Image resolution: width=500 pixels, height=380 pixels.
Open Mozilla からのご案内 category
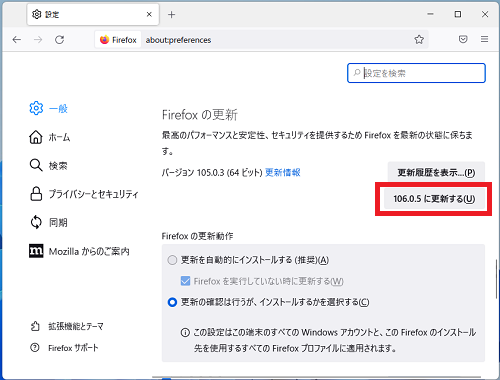[x=79, y=251]
